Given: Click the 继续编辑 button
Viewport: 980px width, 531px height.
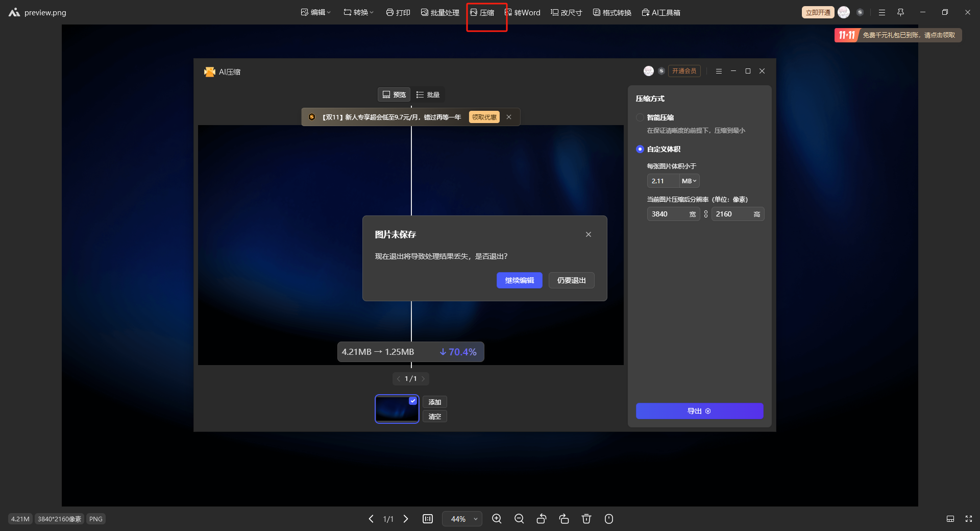Looking at the screenshot, I should 519,280.
